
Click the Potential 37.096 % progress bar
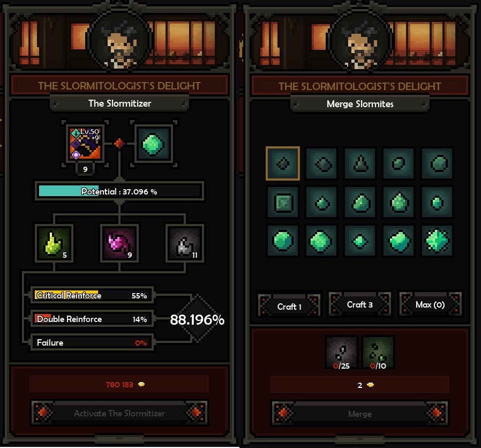(119, 191)
